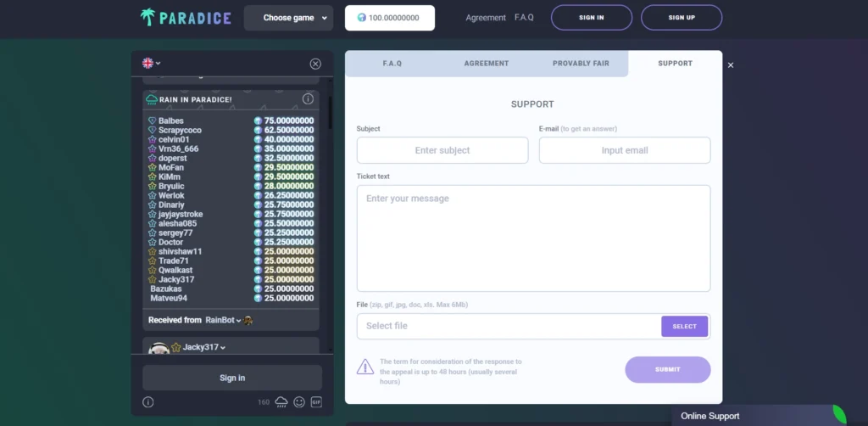
Task: Click the purple Select file button
Action: (x=684, y=326)
